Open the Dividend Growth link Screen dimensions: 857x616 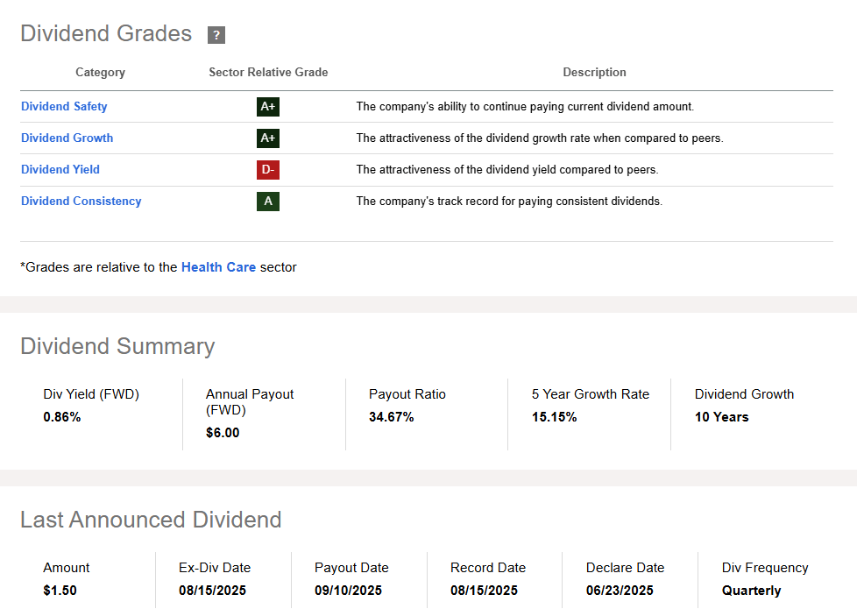click(67, 138)
